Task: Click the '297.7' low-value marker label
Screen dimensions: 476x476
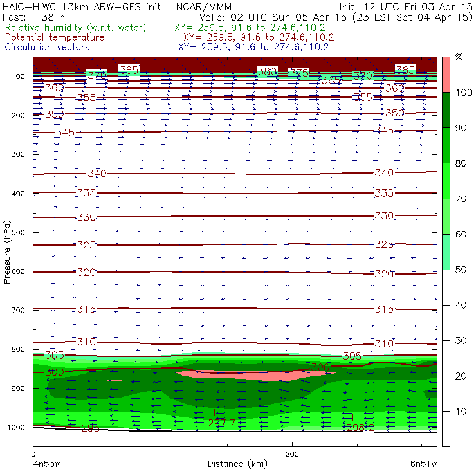Action: (222, 423)
